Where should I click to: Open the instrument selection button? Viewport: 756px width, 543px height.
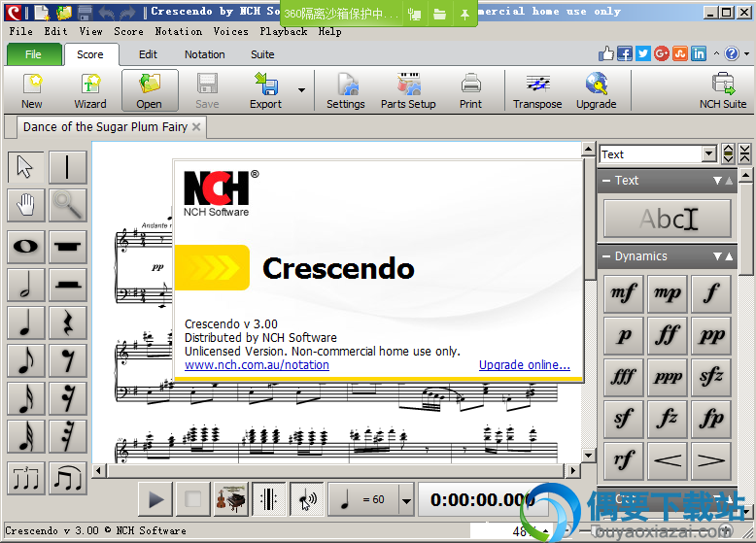[x=230, y=499]
